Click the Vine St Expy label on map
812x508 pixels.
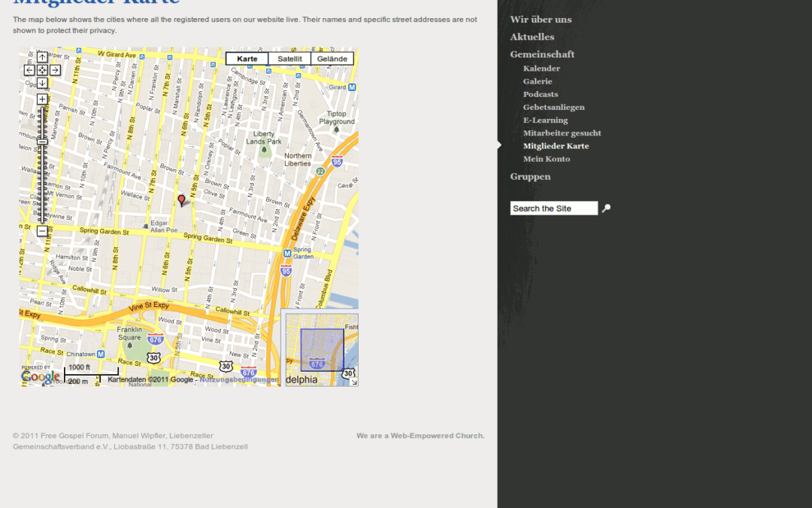tap(150, 306)
